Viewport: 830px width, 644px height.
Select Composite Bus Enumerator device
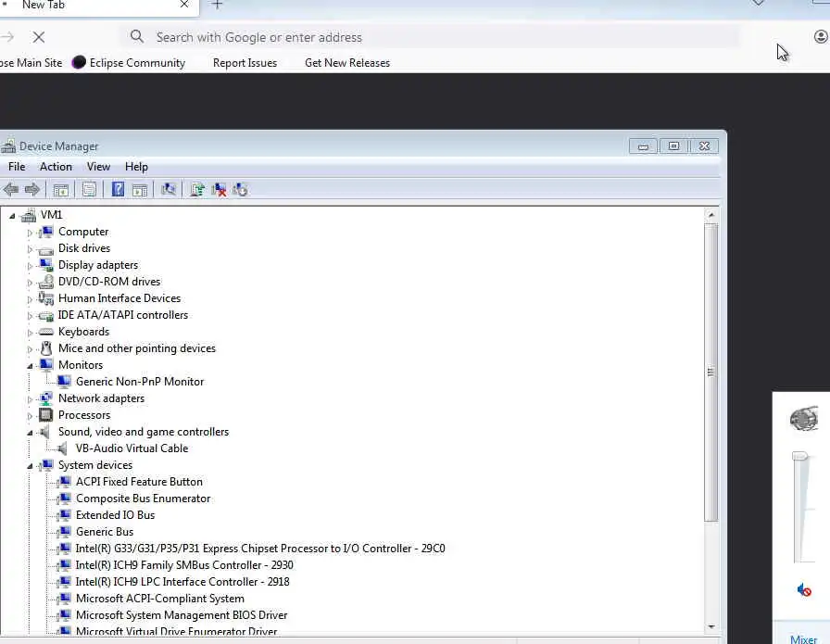(143, 499)
